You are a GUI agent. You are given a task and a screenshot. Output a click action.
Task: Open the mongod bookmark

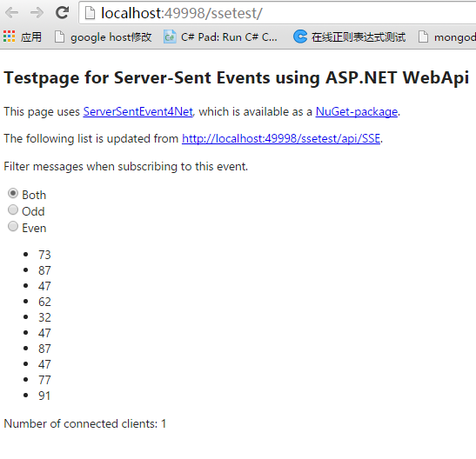(447, 37)
